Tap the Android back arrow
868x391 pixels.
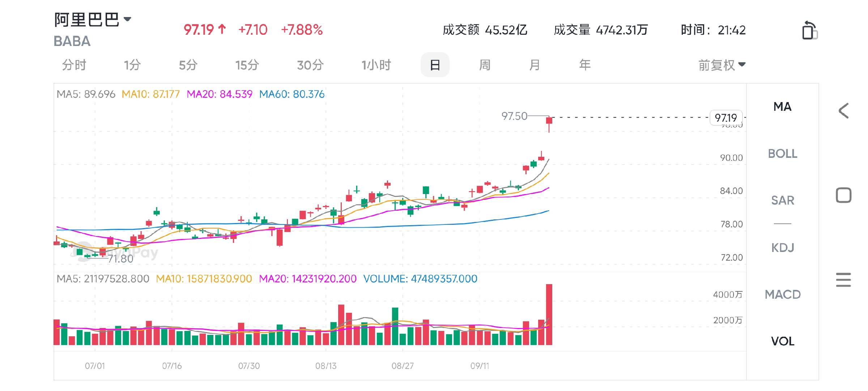click(x=843, y=111)
